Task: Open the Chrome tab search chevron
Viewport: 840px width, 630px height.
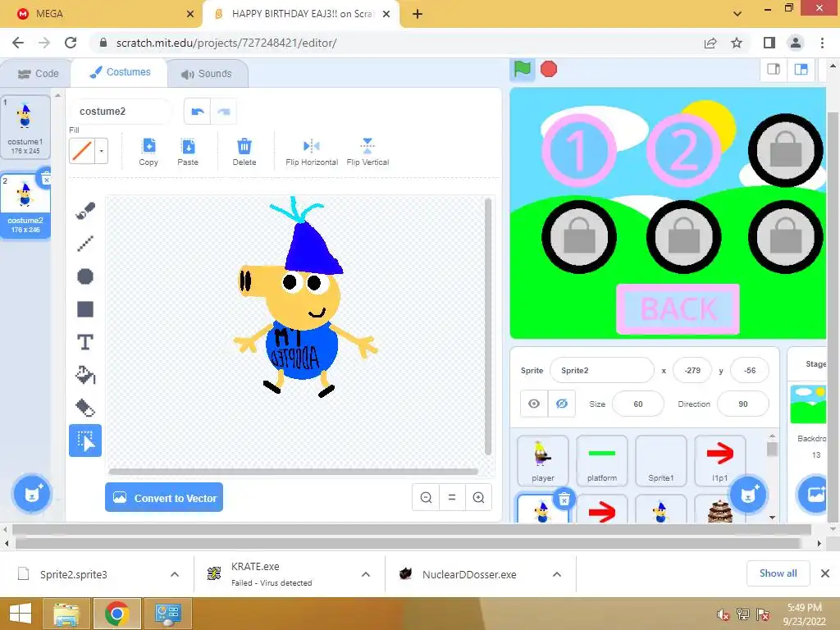Action: point(737,14)
